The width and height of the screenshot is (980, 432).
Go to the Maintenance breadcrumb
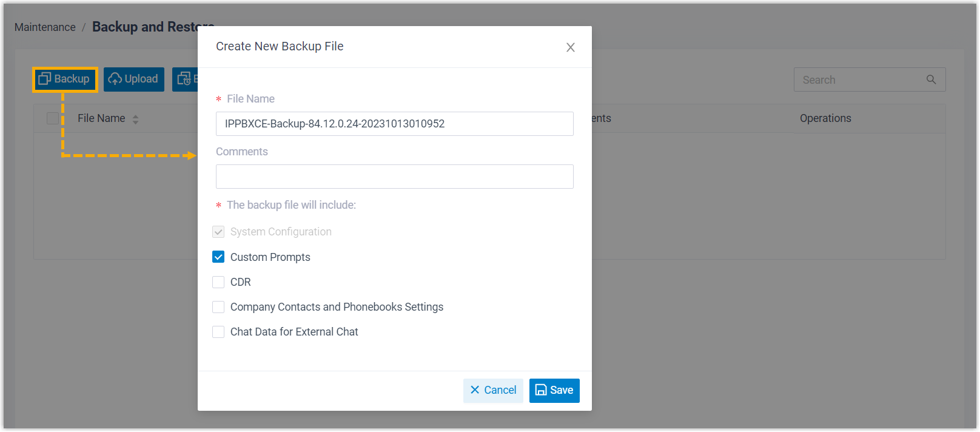(45, 27)
